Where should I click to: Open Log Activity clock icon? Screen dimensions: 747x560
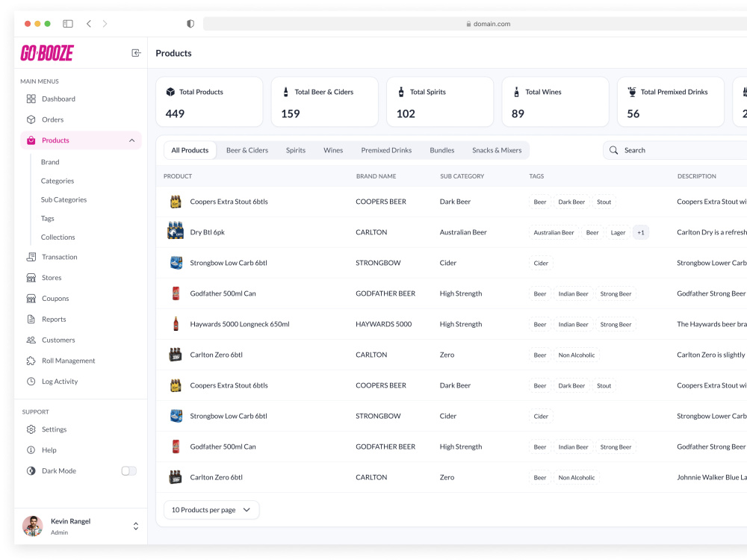click(31, 382)
